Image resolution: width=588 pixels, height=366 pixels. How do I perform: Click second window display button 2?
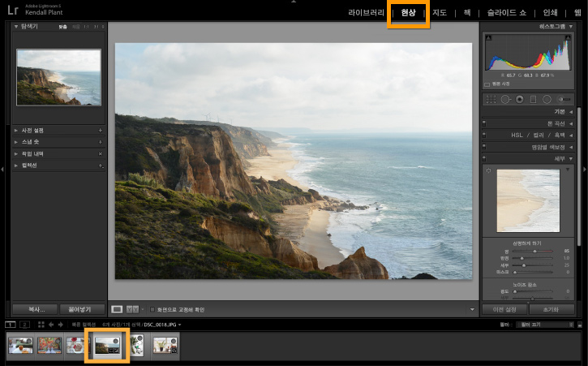24,325
